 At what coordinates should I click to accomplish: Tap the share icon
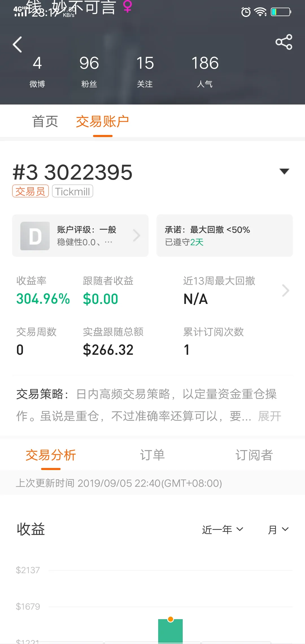click(284, 42)
